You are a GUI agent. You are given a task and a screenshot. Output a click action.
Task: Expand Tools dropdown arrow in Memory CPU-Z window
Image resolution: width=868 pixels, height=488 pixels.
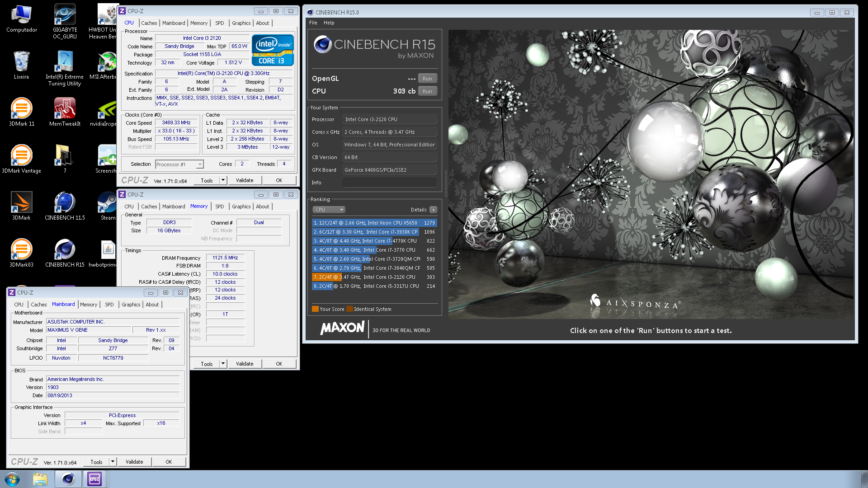point(223,364)
